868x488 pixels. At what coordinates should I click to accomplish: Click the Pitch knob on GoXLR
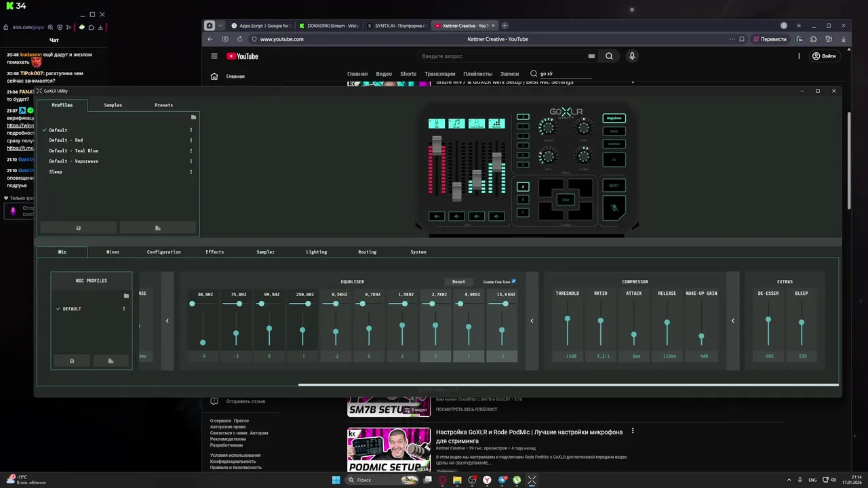584,126
